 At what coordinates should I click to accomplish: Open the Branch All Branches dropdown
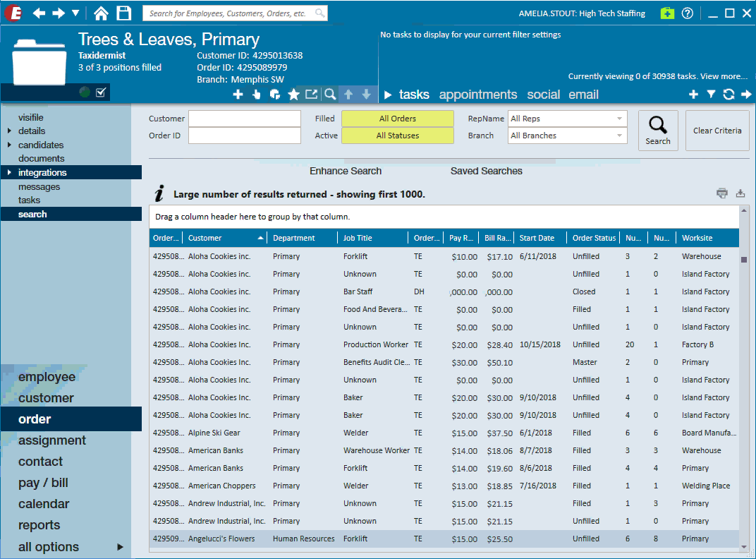click(567, 136)
